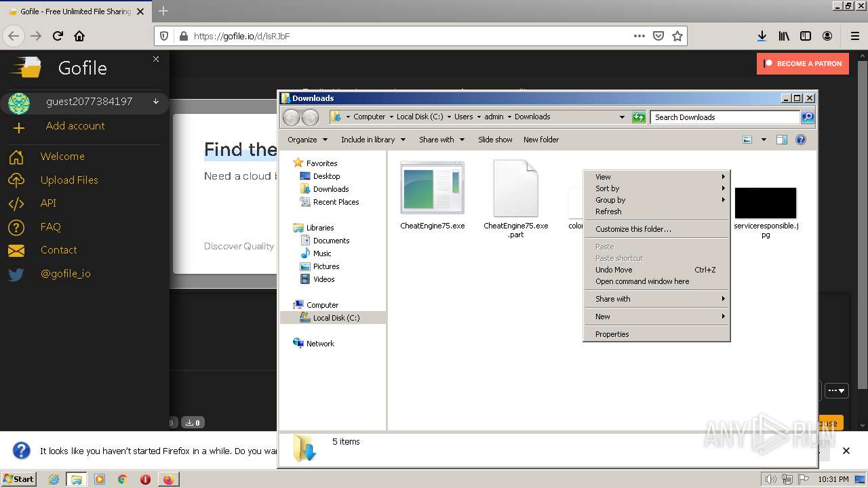Choose Undo Move in context menu
Screen dimensions: 868x488
point(656,270)
